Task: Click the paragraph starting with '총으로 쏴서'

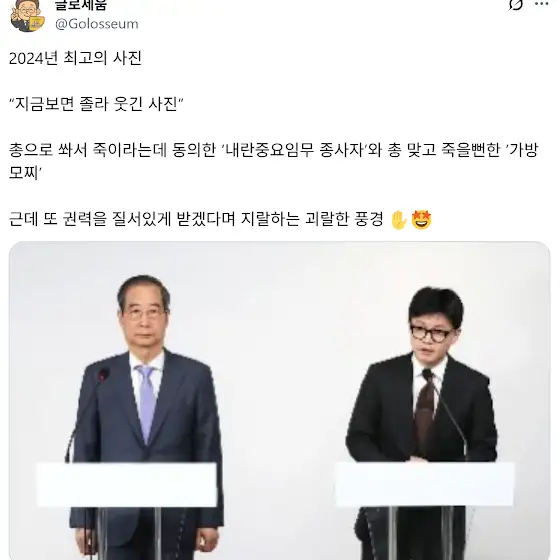Action: 273,161
